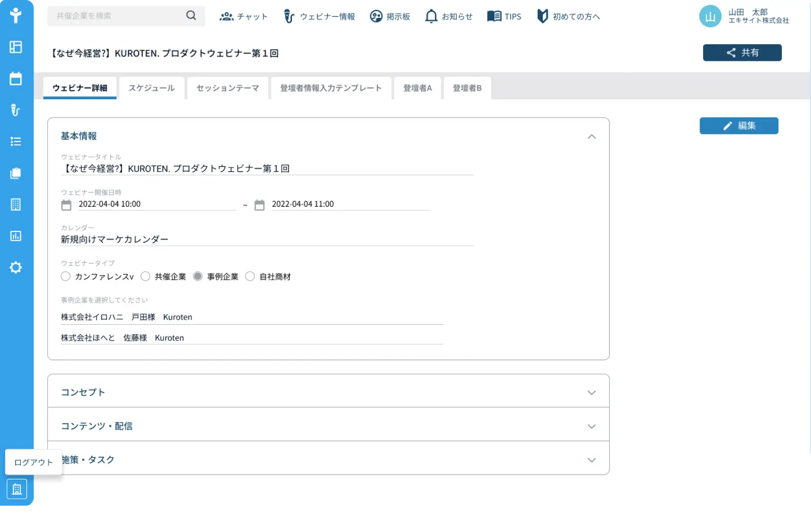
Task: Open ウェビナー情報 in the top navigation
Action: (319, 17)
